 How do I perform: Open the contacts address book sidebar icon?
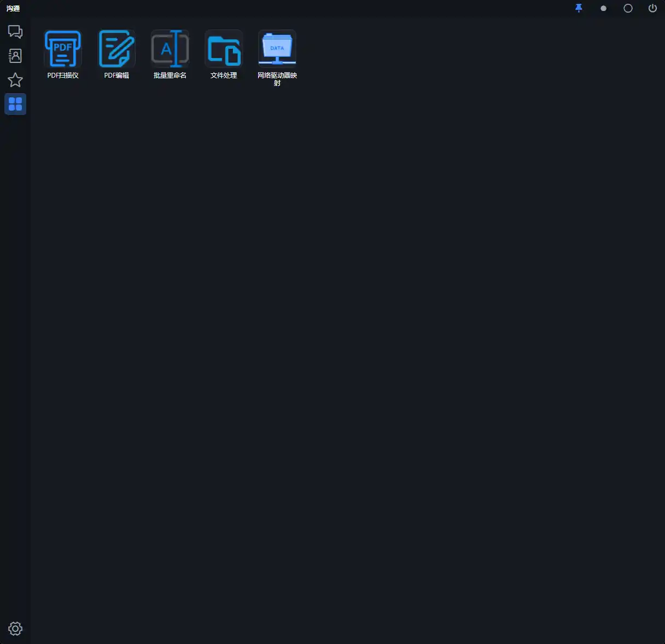pyautogui.click(x=15, y=56)
